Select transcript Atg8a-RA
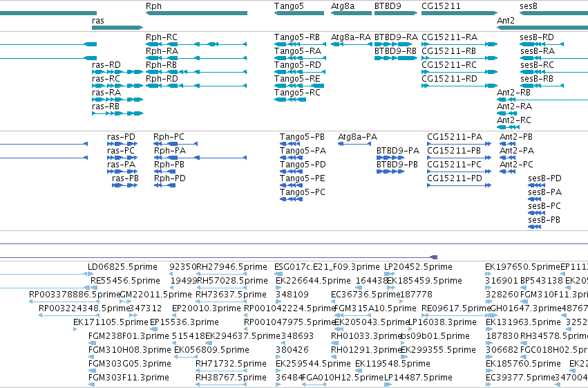Screen dimensions: 588x388 click(351, 44)
